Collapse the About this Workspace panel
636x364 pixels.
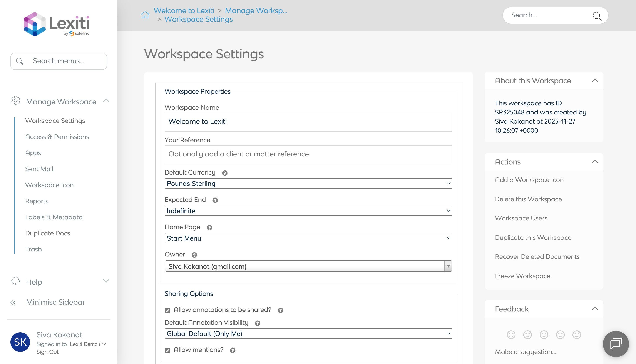point(595,81)
